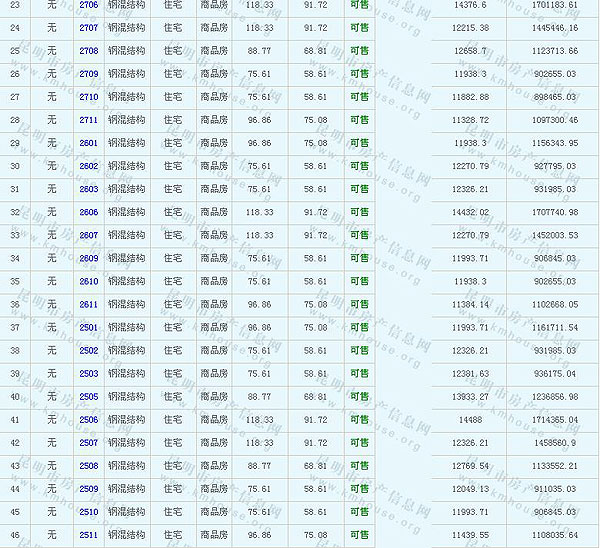The image size is (600, 548).
Task: Open room number 2706 link
Action: point(88,5)
